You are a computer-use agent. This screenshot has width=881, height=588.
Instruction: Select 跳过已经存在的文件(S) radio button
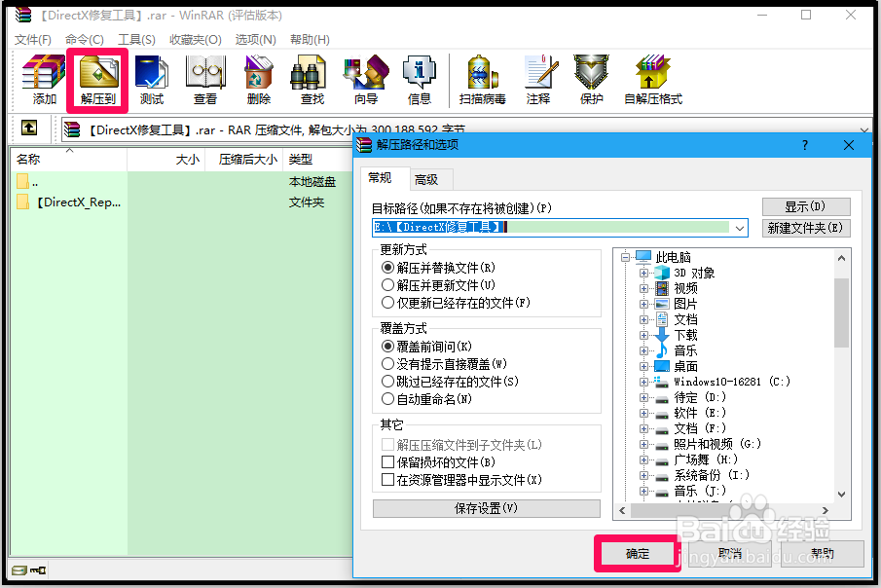click(387, 382)
